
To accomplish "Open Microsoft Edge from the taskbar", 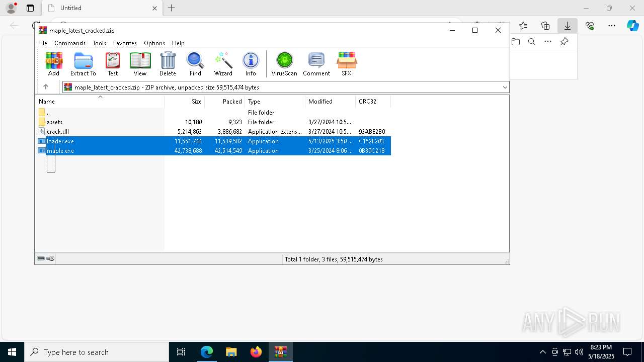I will click(206, 352).
